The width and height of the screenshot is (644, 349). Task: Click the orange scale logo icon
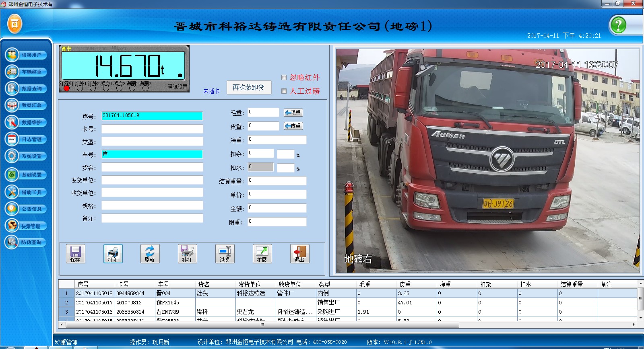pyautogui.click(x=14, y=24)
